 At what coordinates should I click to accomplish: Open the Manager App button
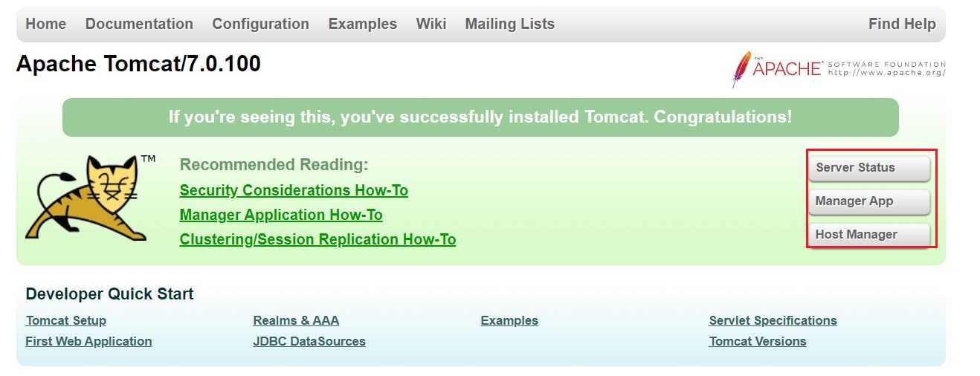(869, 201)
